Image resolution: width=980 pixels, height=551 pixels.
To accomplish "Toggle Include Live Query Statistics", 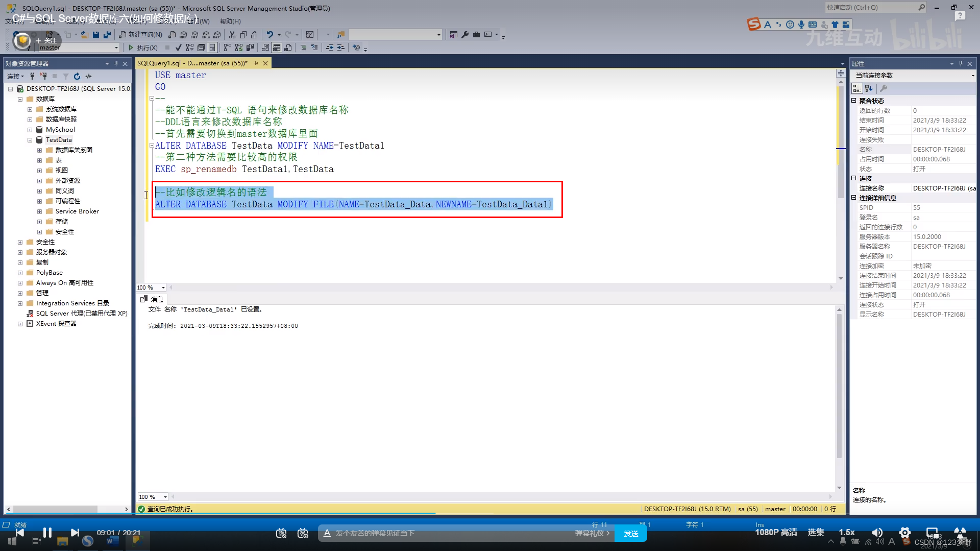I will point(239,47).
